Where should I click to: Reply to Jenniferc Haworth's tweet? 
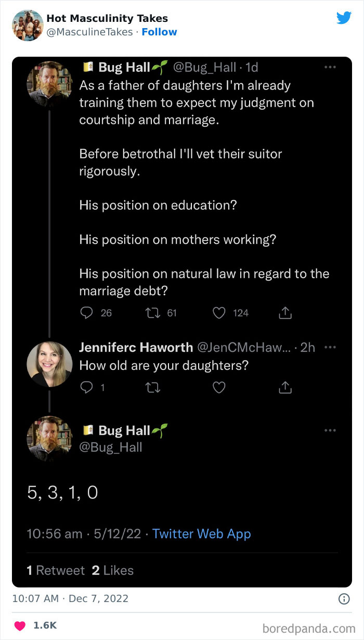click(x=86, y=387)
